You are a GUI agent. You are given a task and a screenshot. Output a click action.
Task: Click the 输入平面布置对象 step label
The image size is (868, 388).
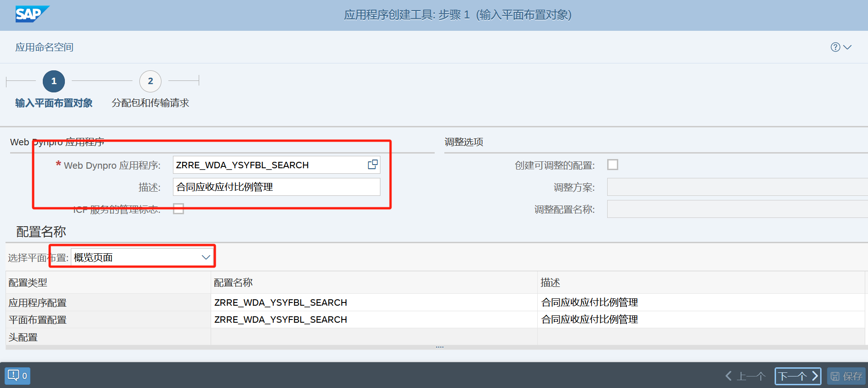(54, 103)
